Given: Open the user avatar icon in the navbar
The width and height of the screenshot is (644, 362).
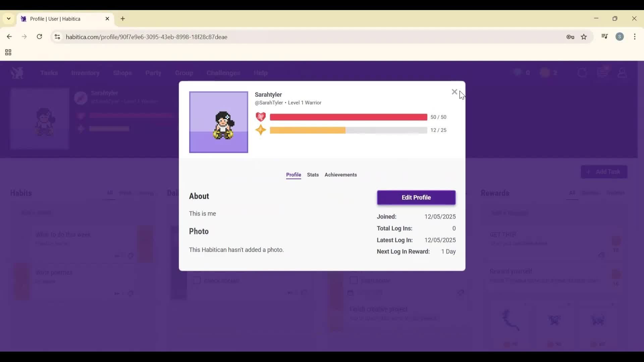Looking at the screenshot, I should (623, 73).
